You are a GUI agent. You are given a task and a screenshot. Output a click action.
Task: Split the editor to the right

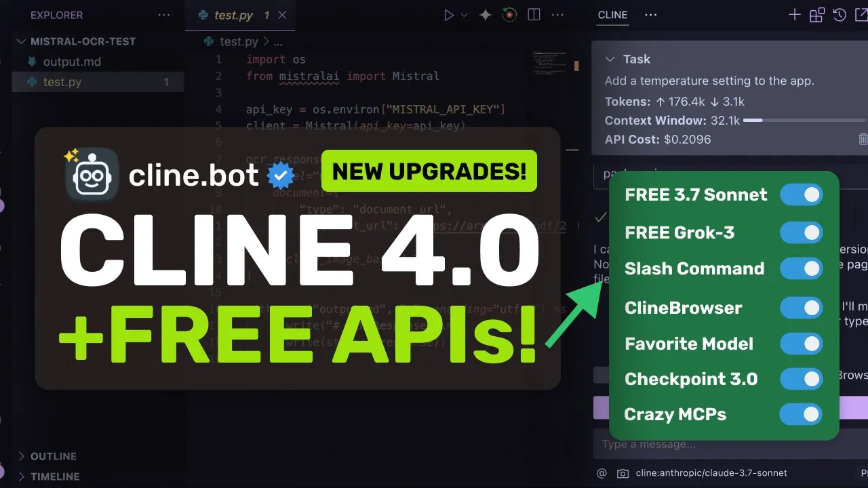click(x=534, y=14)
